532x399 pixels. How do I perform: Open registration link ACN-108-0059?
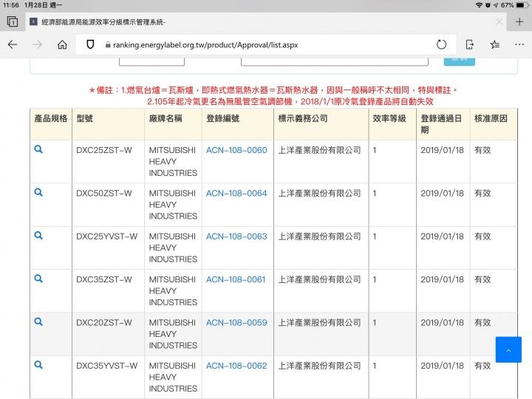(236, 322)
